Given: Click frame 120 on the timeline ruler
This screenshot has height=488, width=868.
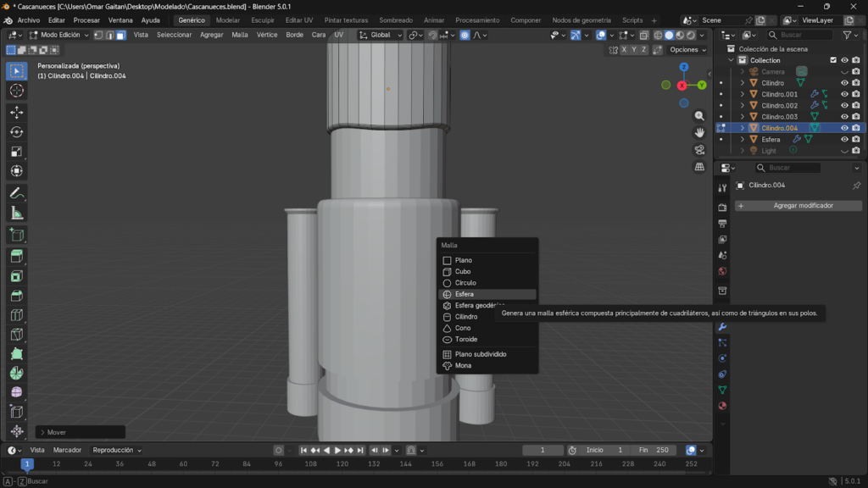Looking at the screenshot, I should [x=342, y=464].
